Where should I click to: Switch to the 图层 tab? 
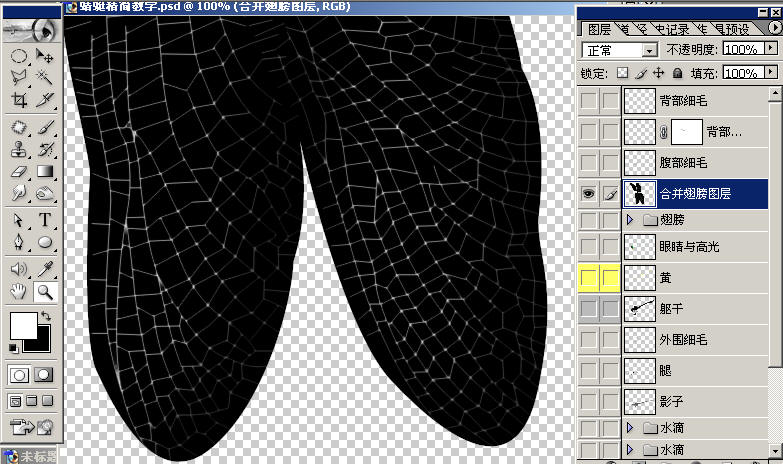pos(599,29)
